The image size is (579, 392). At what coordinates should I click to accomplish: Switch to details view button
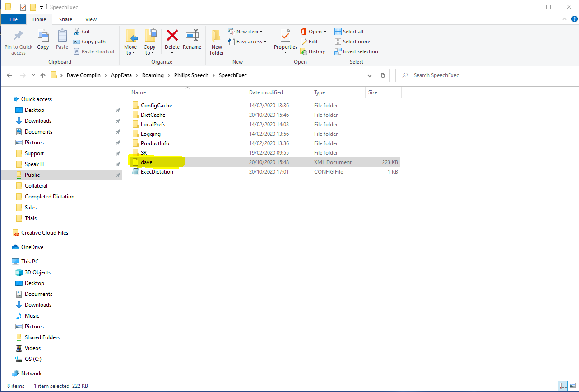pyautogui.click(x=563, y=386)
